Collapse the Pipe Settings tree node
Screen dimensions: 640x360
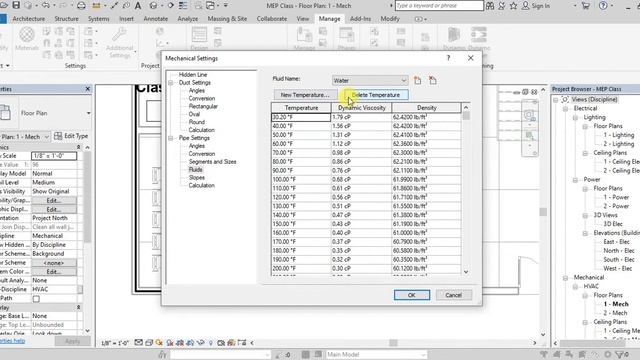171,138
